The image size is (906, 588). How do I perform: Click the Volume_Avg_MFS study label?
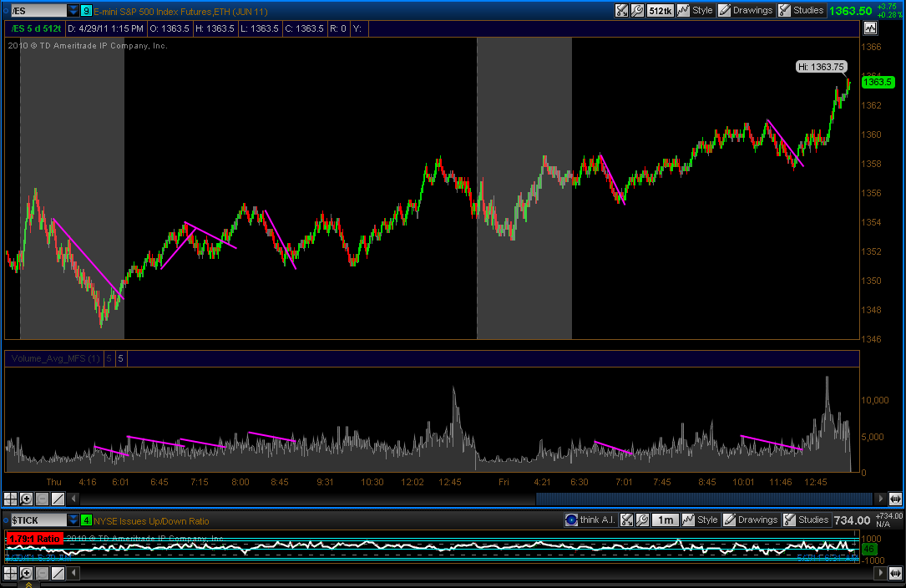(x=55, y=358)
